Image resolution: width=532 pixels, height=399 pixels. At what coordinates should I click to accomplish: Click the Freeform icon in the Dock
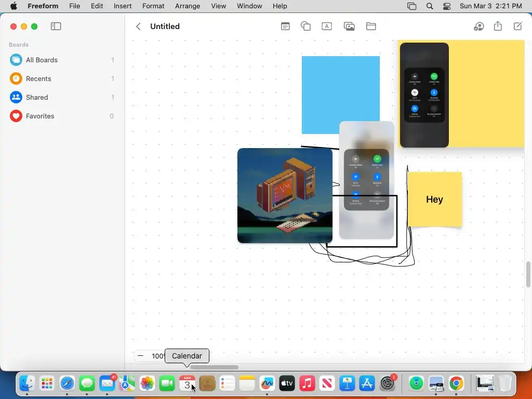coord(267,384)
